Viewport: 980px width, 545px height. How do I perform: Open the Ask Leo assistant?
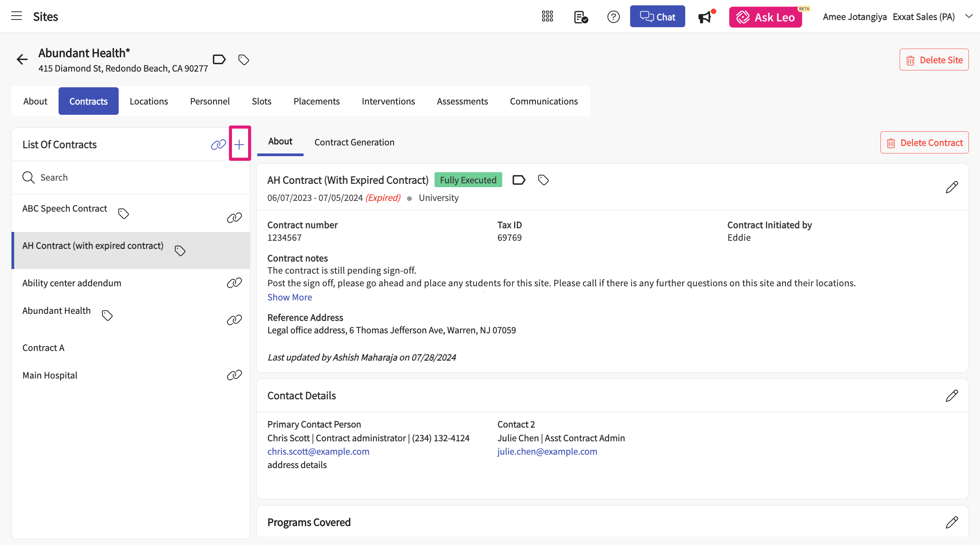point(766,17)
